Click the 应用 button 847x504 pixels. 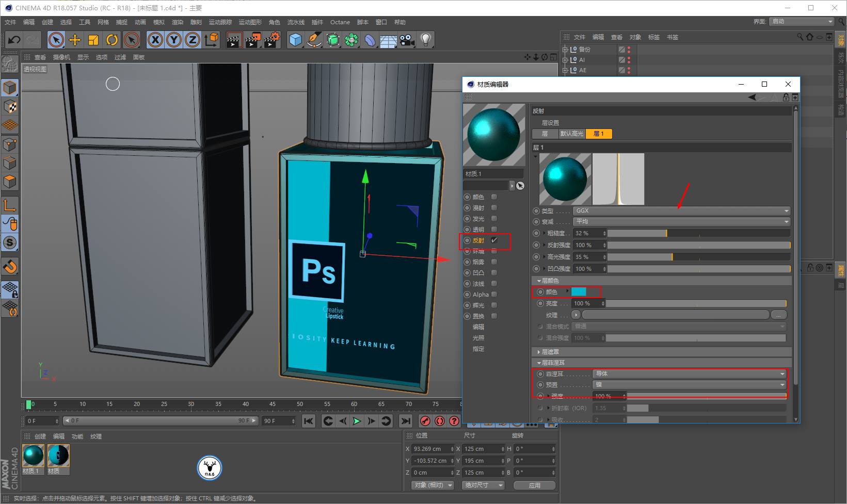click(x=535, y=485)
